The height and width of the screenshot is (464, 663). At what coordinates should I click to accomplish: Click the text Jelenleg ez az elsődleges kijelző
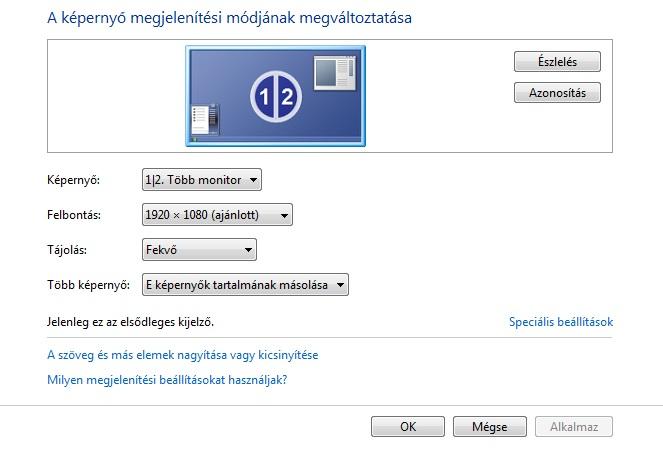[x=130, y=322]
